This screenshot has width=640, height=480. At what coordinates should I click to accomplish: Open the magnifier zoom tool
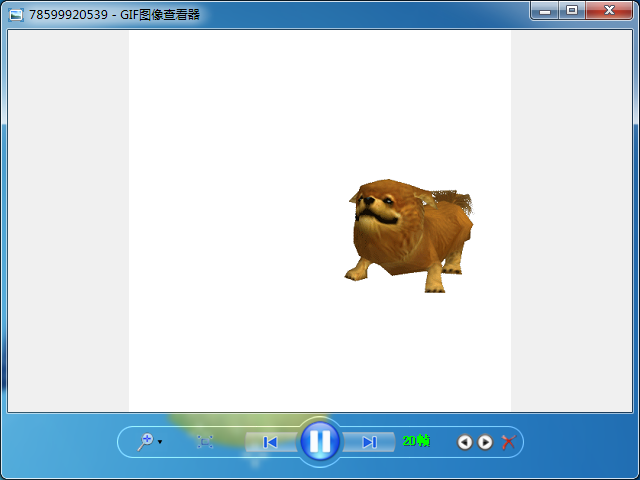click(x=145, y=442)
